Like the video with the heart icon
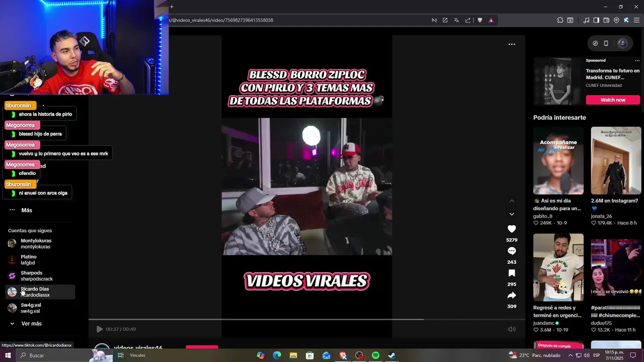644x362 pixels. tap(512, 229)
